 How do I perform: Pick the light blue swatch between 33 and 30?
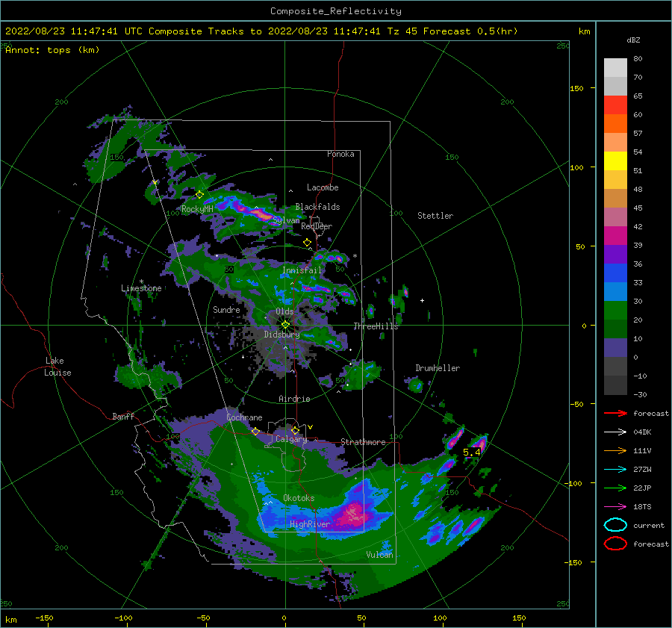click(615, 291)
